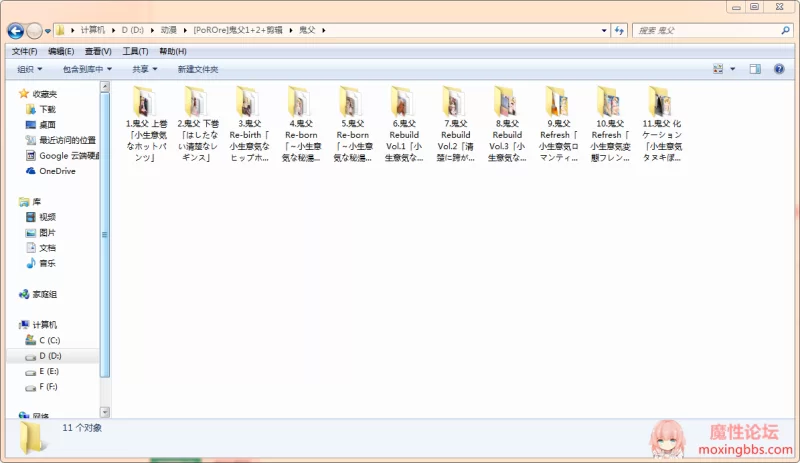Select folder icon 9.鬼父 Refresh
The image size is (800, 463).
pyautogui.click(x=558, y=101)
